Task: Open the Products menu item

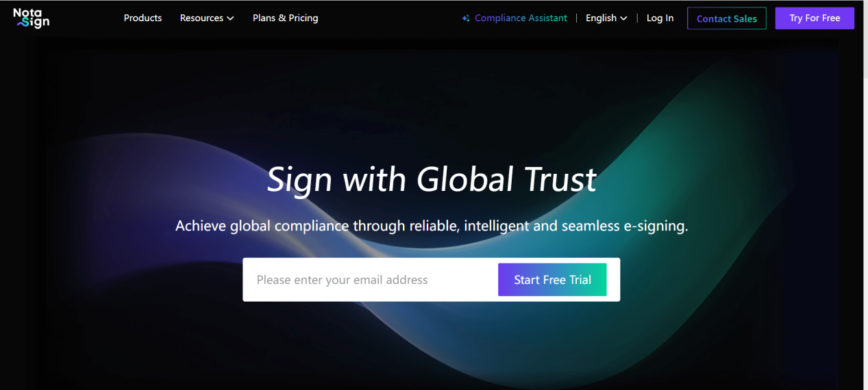Action: pos(142,18)
